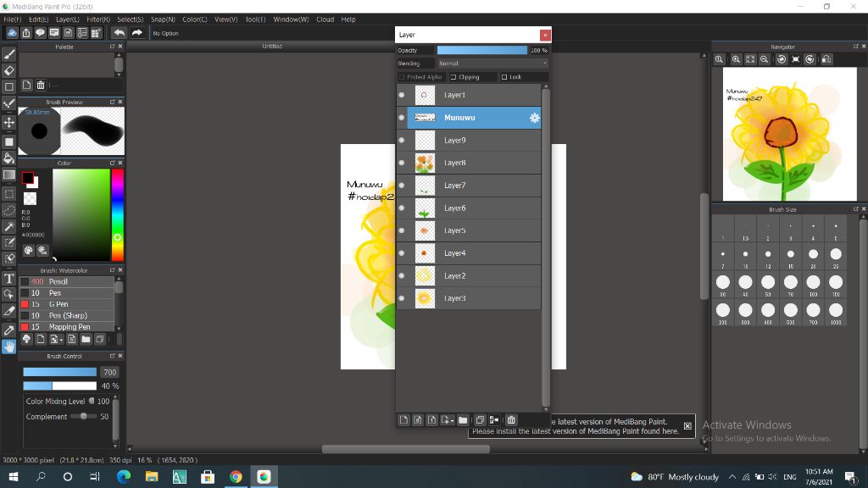
Task: Toggle Protect Alpha checkbox
Action: pos(403,77)
